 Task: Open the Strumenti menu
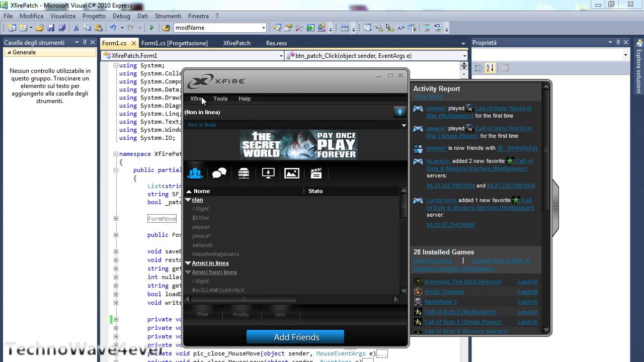168,16
